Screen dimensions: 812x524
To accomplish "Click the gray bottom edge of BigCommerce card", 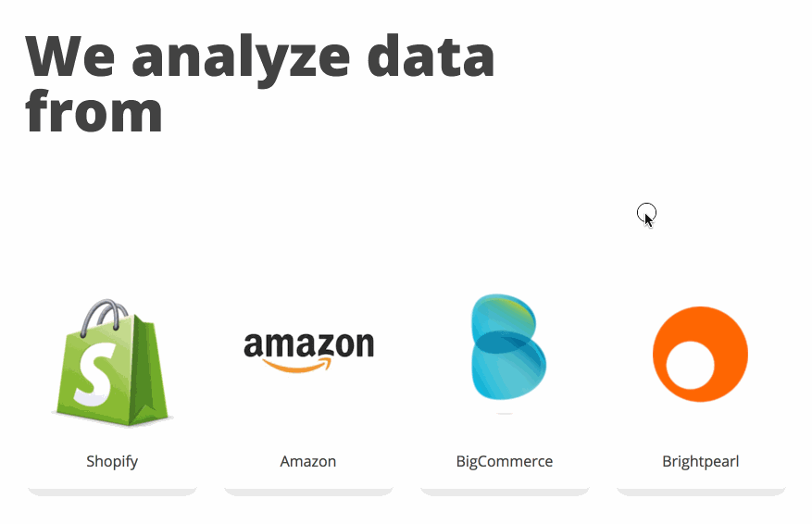I will [505, 491].
